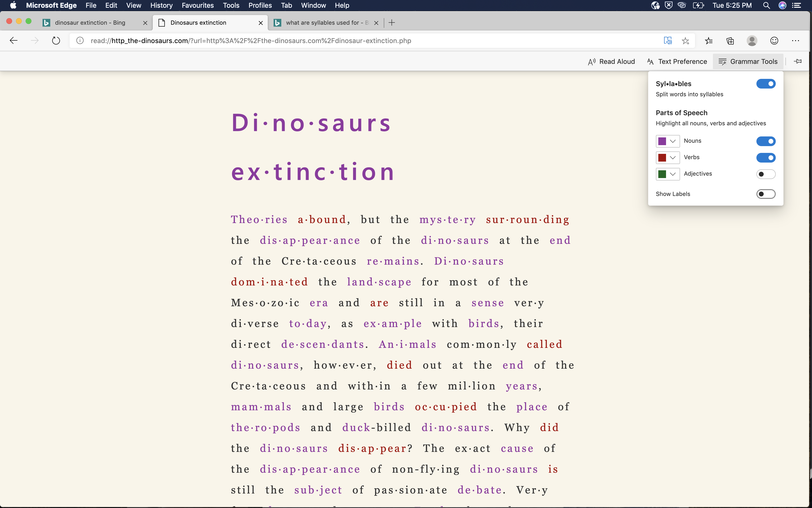Click the globe status icon in menu bar

pyautogui.click(x=655, y=5)
